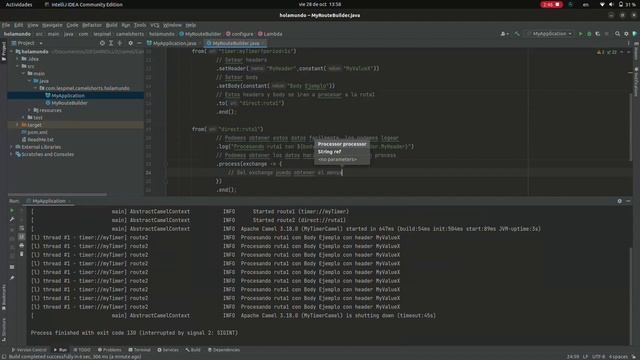Run with coverage icon in top toolbar

pyautogui.click(x=598, y=34)
